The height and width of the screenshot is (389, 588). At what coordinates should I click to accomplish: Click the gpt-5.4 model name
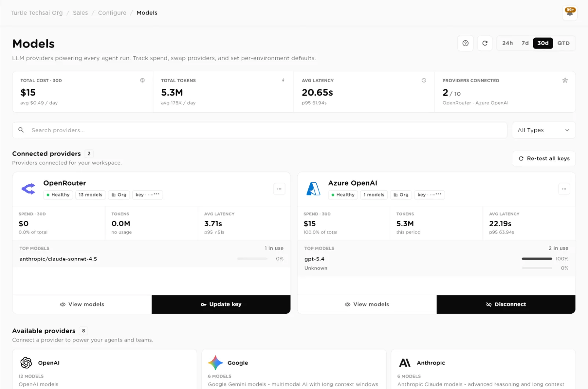(314, 259)
